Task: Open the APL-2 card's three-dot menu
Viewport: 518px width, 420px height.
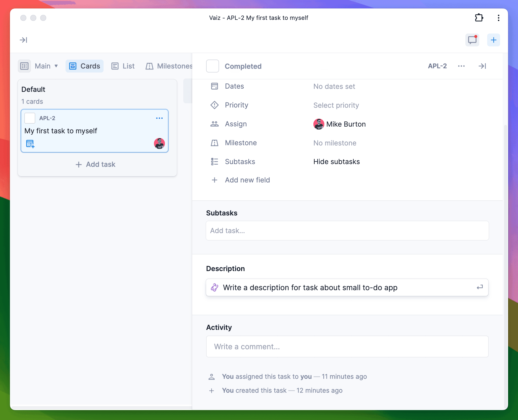Action: pos(159,118)
